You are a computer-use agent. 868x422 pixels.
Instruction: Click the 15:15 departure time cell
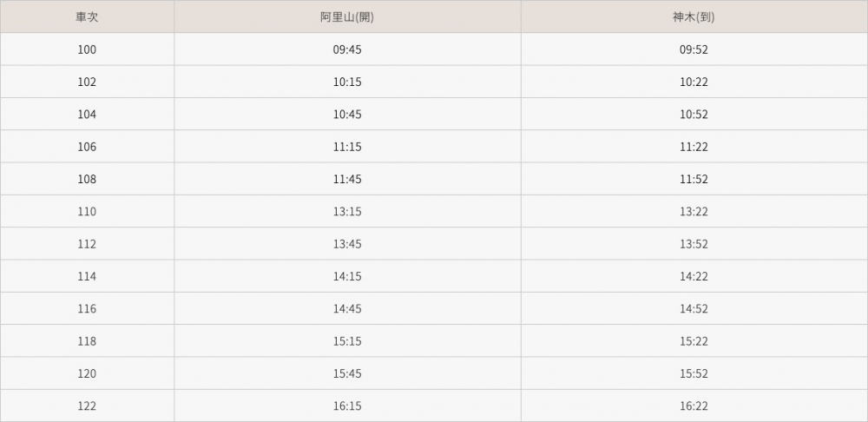(x=347, y=341)
